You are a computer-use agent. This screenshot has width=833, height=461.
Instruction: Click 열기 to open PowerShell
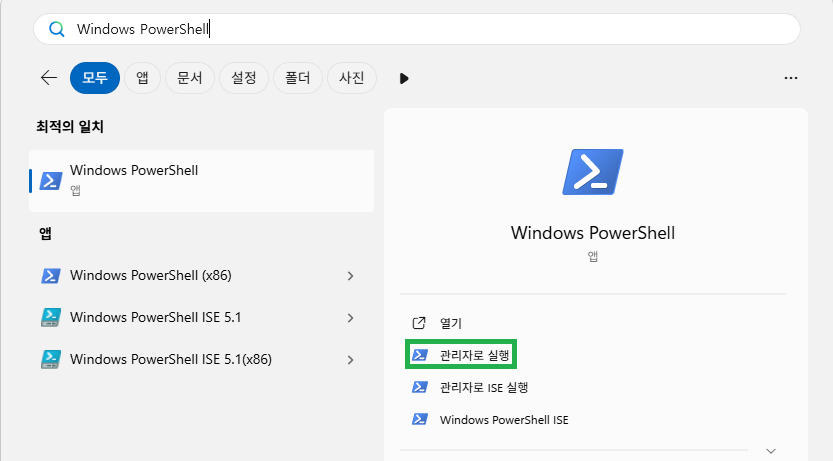pyautogui.click(x=450, y=323)
